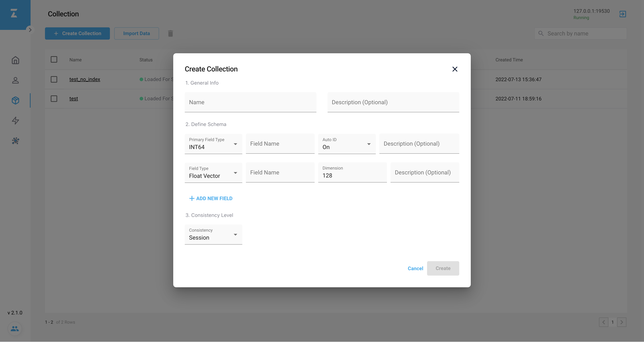Viewport: 644px width, 342px height.
Task: Open the Field Type Float Vector dropdown
Action: tap(213, 173)
